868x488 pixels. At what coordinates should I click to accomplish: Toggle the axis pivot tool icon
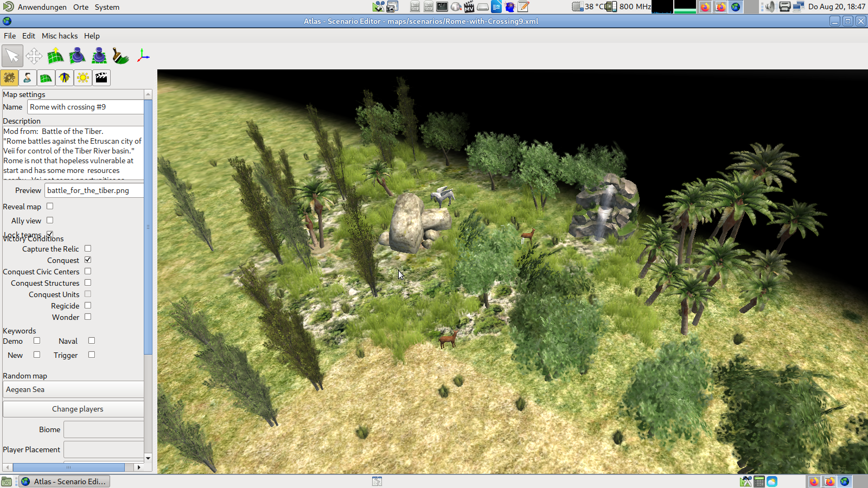tap(143, 56)
